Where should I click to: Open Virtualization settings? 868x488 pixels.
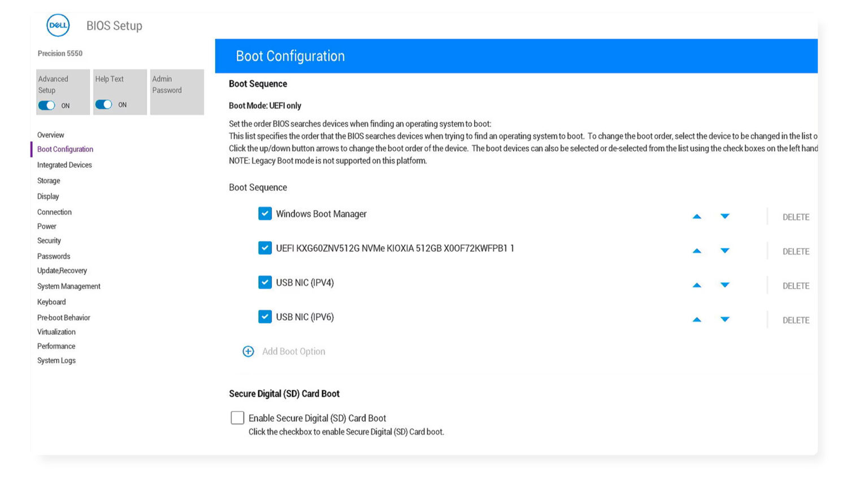point(57,332)
